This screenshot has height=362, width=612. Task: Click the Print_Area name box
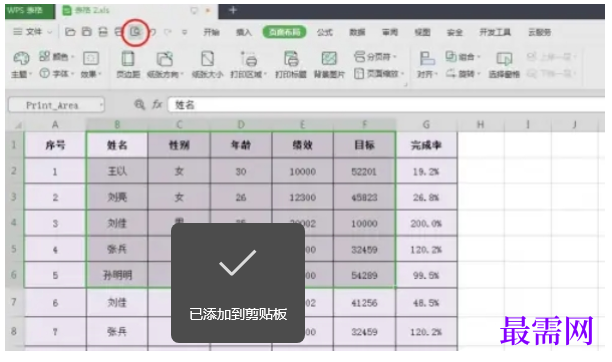coord(52,105)
